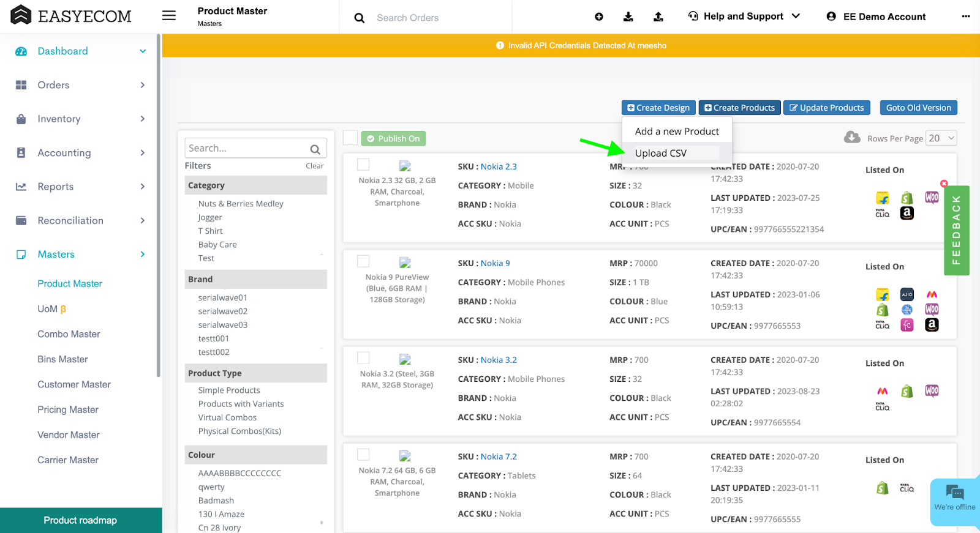
Task: Click the account icon beside EE Demo Account
Action: coord(831,17)
